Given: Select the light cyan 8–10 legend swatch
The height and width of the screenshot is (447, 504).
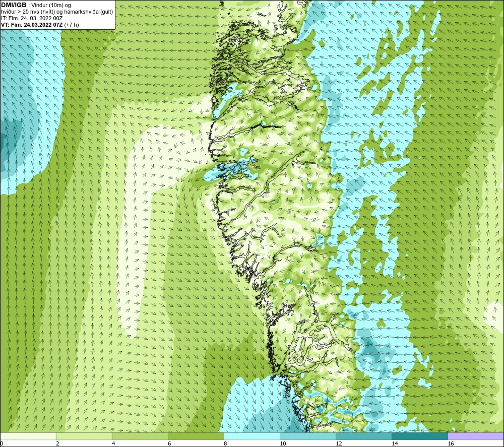Looking at the screenshot, I should (252, 436).
